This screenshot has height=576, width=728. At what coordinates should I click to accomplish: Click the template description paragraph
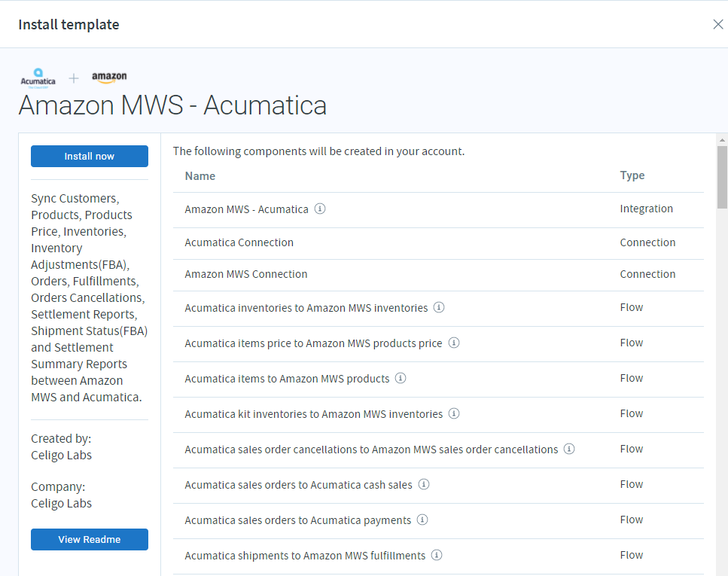pyautogui.click(x=89, y=297)
